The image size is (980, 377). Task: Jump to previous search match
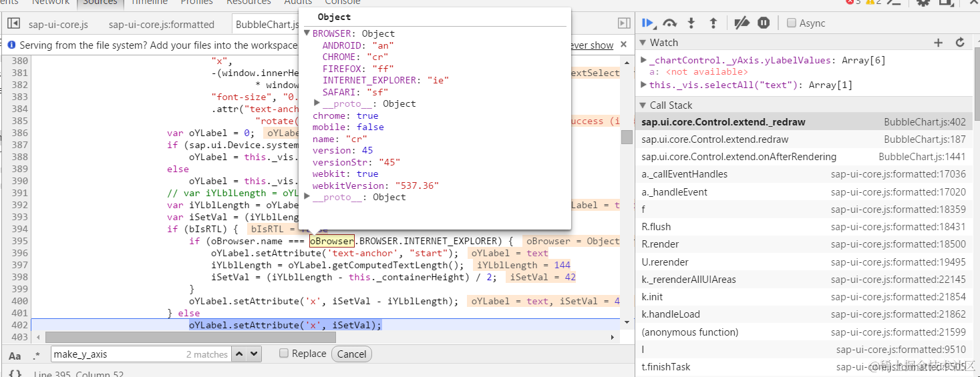[240, 354]
